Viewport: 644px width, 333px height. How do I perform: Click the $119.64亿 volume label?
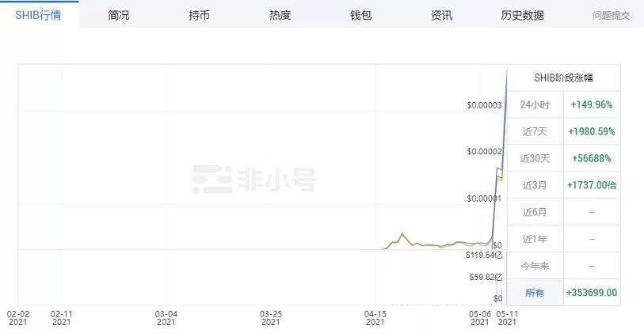click(484, 255)
